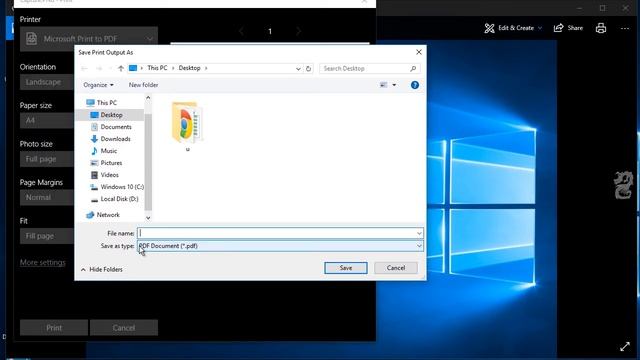Expand the File name history dropdown
The image size is (640, 360).
click(x=419, y=233)
